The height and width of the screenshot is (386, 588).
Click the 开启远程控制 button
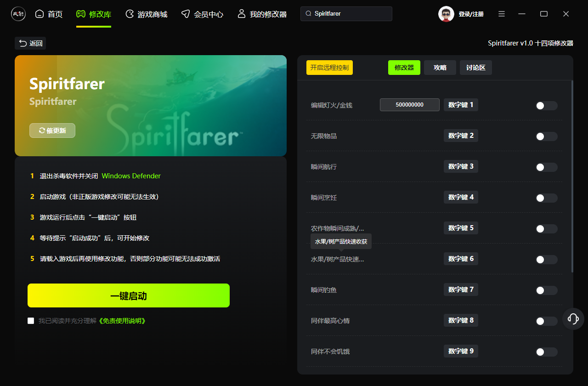(x=329, y=68)
